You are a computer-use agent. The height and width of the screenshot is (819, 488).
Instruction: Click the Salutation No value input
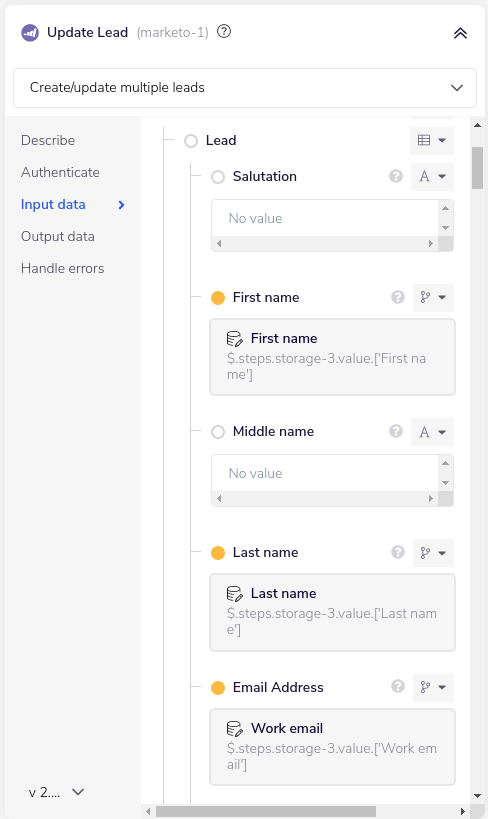[x=325, y=218]
